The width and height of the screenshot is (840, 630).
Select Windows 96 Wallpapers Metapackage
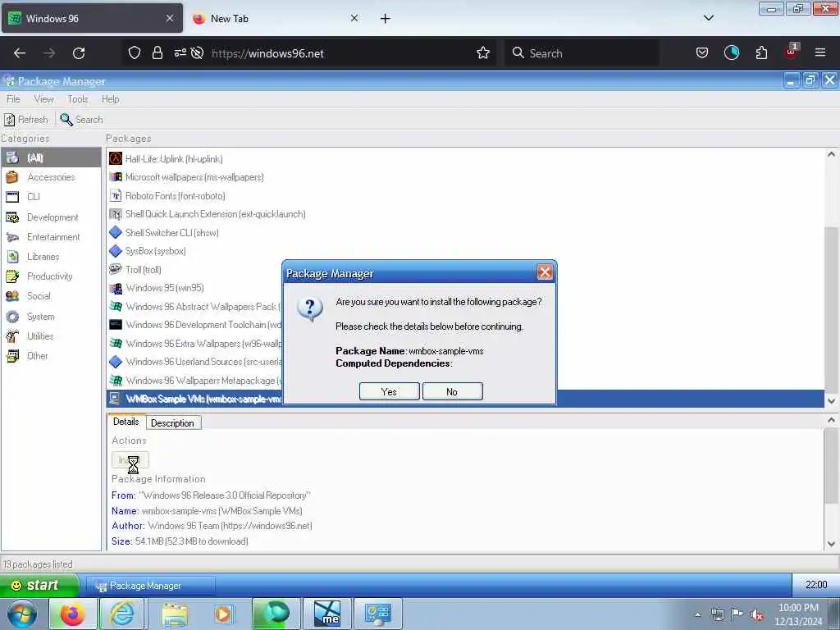[x=195, y=381]
